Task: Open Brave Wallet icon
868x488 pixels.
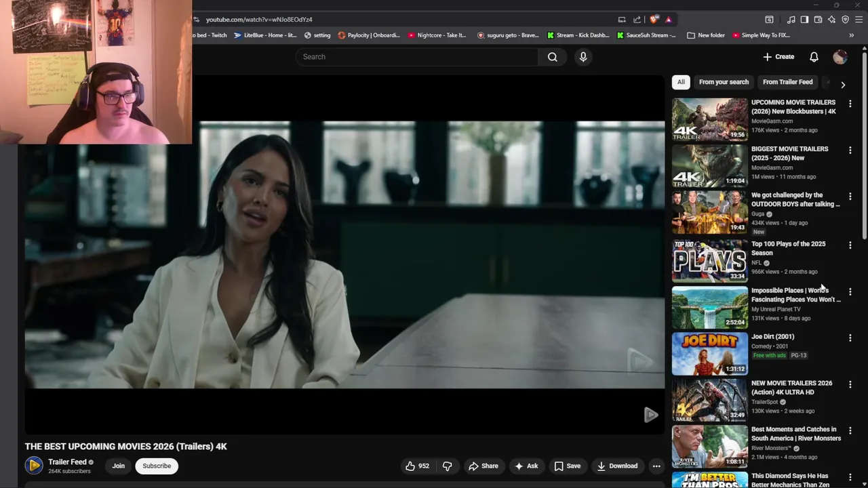Action: coord(818,20)
